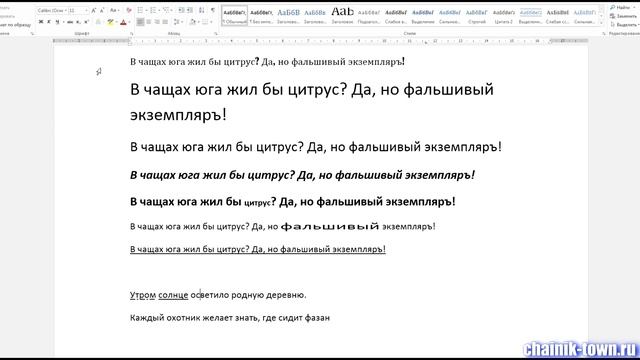Click the 'Каждый охотник желает знать' line

[230, 318]
